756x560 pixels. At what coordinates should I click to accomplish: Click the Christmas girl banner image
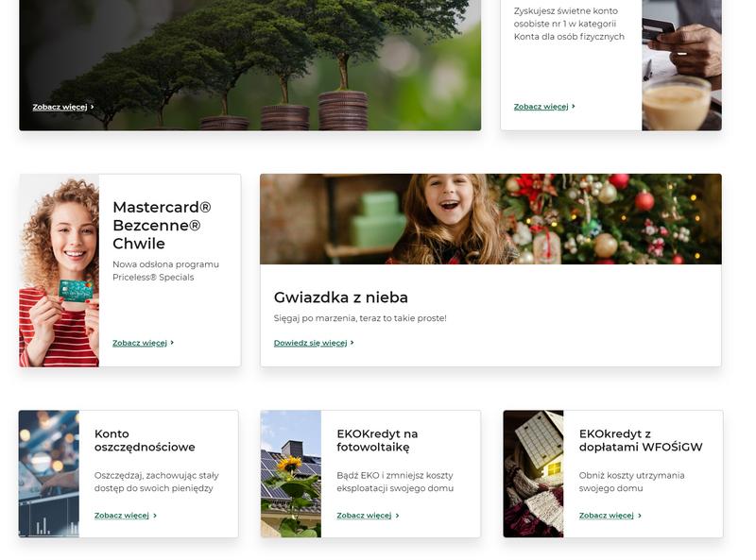tap(490, 219)
